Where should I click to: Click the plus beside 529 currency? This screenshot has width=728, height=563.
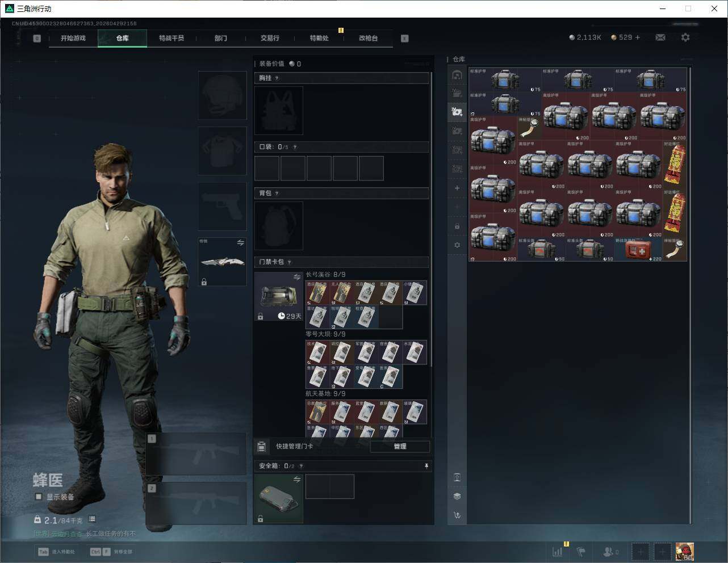[x=638, y=37]
